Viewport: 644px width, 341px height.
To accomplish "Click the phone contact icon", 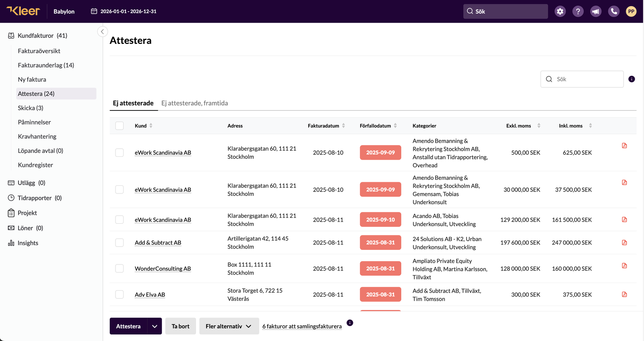I will point(613,11).
